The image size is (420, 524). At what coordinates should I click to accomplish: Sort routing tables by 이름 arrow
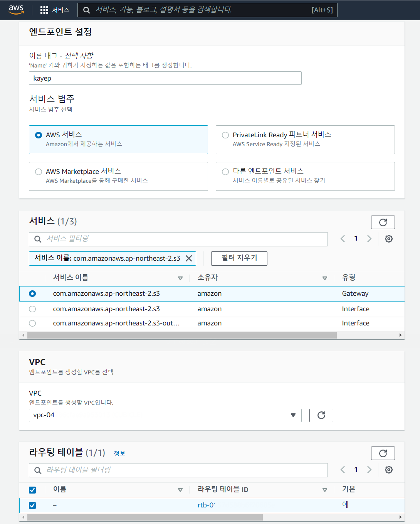pos(180,490)
